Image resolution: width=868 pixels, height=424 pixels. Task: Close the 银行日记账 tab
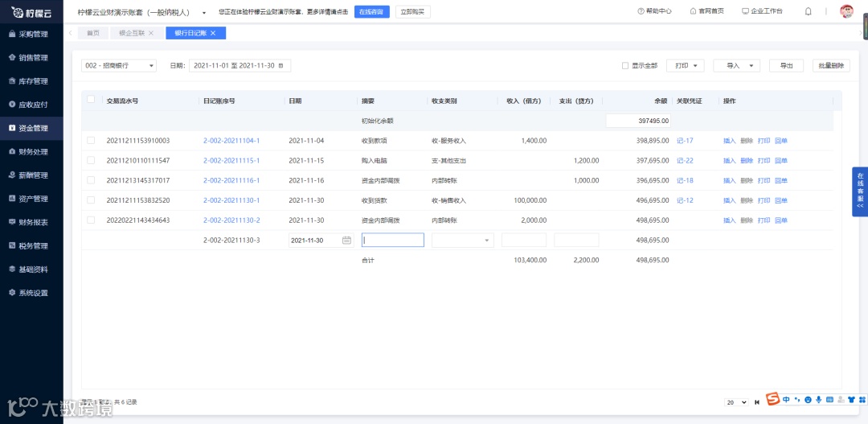click(213, 33)
